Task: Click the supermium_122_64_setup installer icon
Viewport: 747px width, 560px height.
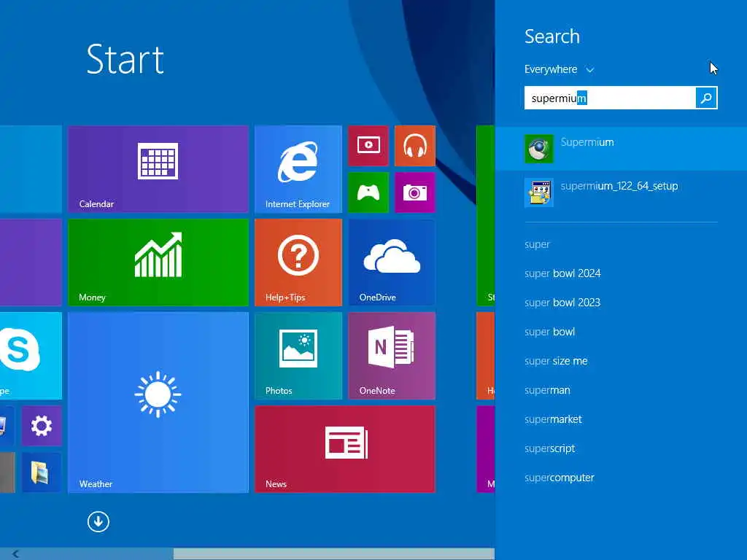Action: coord(539,192)
